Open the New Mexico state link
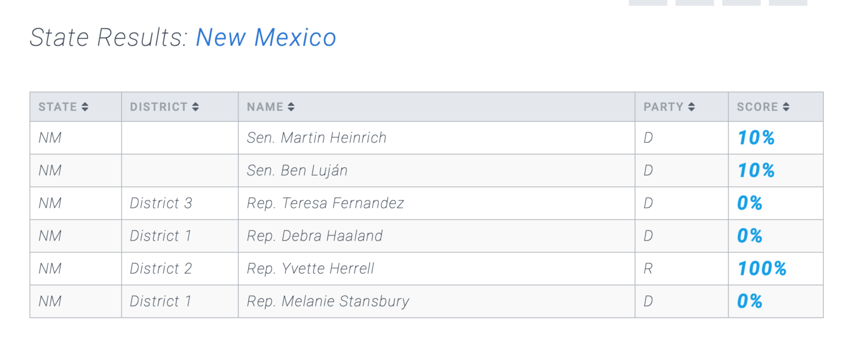The width and height of the screenshot is (868, 341). (266, 37)
